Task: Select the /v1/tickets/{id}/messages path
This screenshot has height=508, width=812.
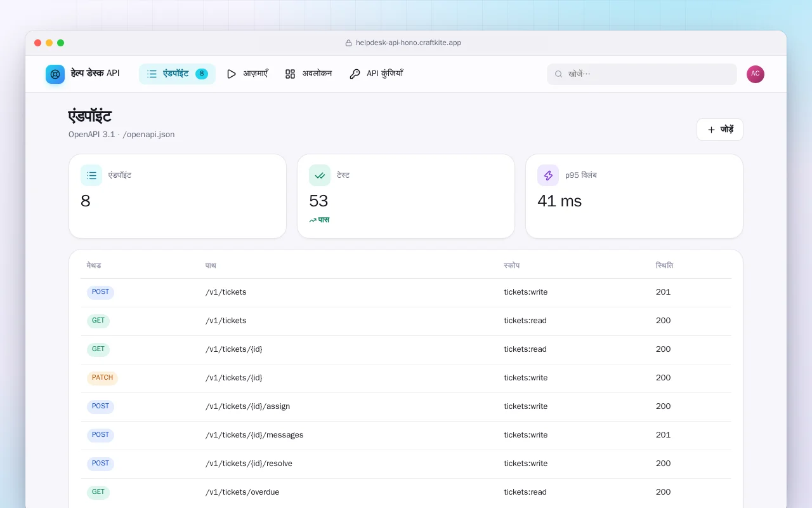Action: tap(254, 435)
